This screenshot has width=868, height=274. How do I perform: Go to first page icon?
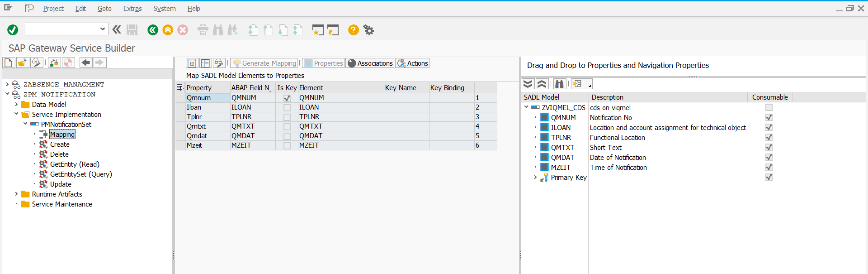pos(253,30)
